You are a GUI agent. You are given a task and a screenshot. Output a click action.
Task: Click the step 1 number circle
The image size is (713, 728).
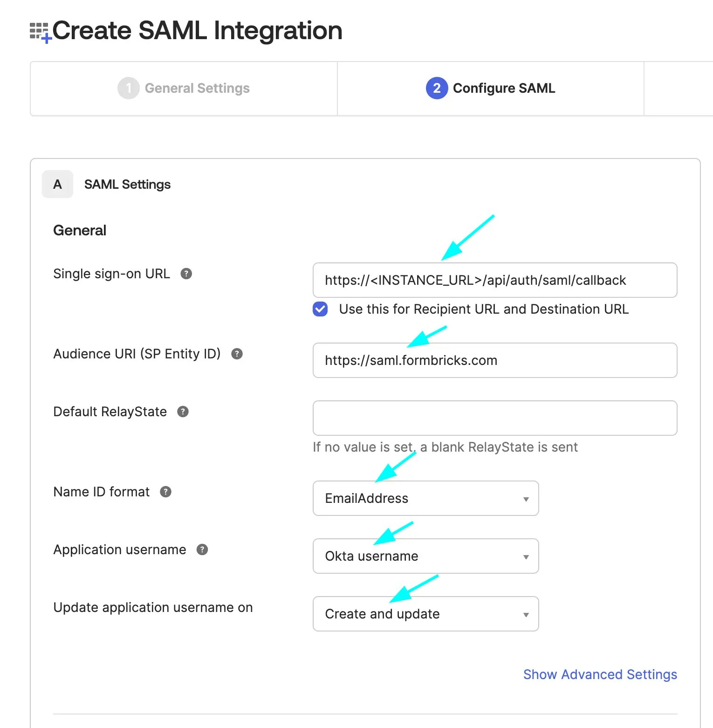129,88
